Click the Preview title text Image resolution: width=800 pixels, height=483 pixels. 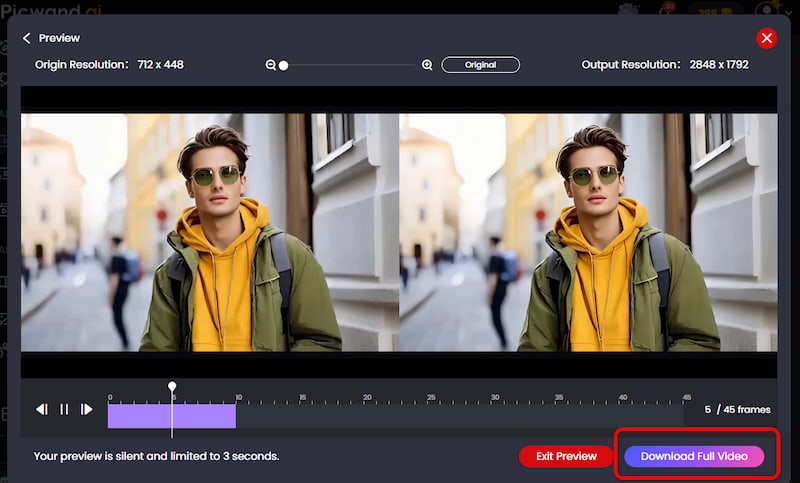point(59,38)
